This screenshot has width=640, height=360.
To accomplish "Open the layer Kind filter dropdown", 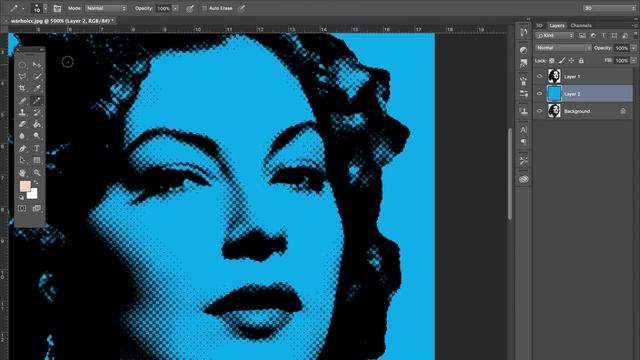I will click(555, 36).
